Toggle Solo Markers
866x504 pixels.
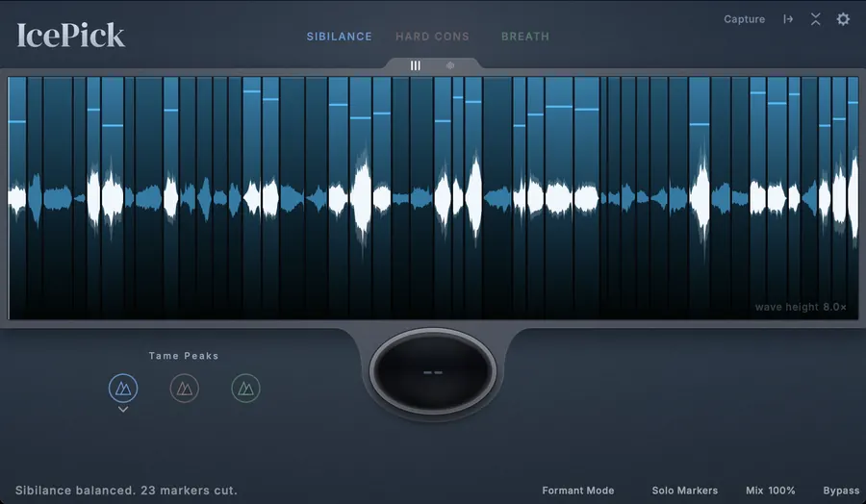click(685, 491)
